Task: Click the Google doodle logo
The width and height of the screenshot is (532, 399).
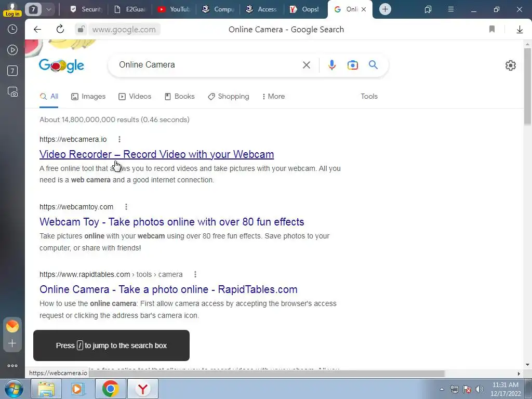Action: pos(61,65)
